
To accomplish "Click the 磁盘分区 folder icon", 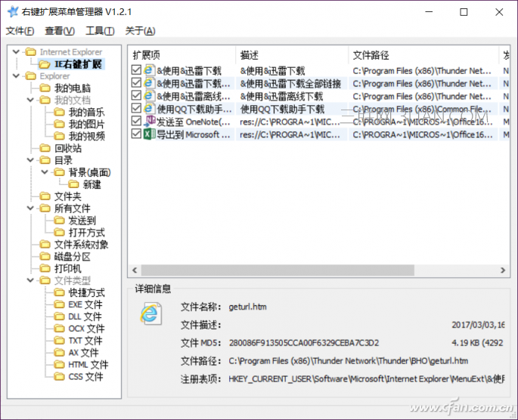I will (x=45, y=256).
